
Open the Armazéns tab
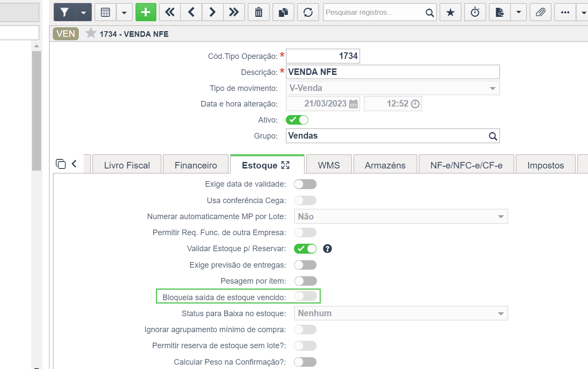pyautogui.click(x=385, y=165)
